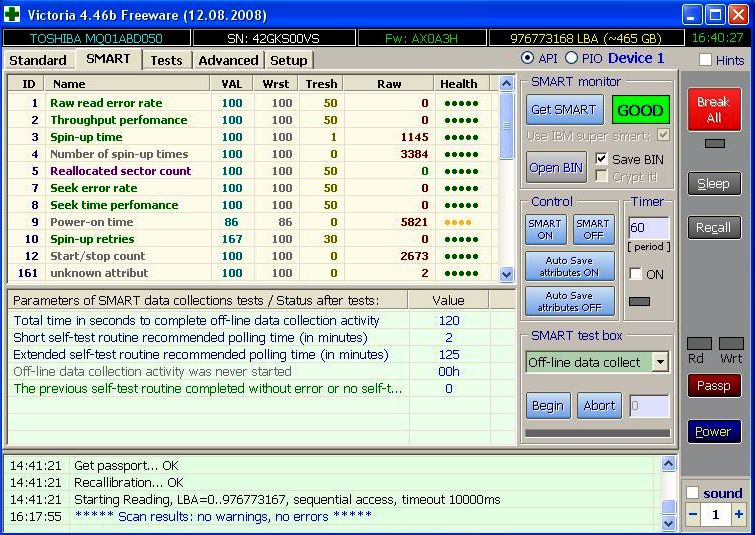Increase the sound value with plus
Screen dimensions: 755x535
tap(739, 515)
